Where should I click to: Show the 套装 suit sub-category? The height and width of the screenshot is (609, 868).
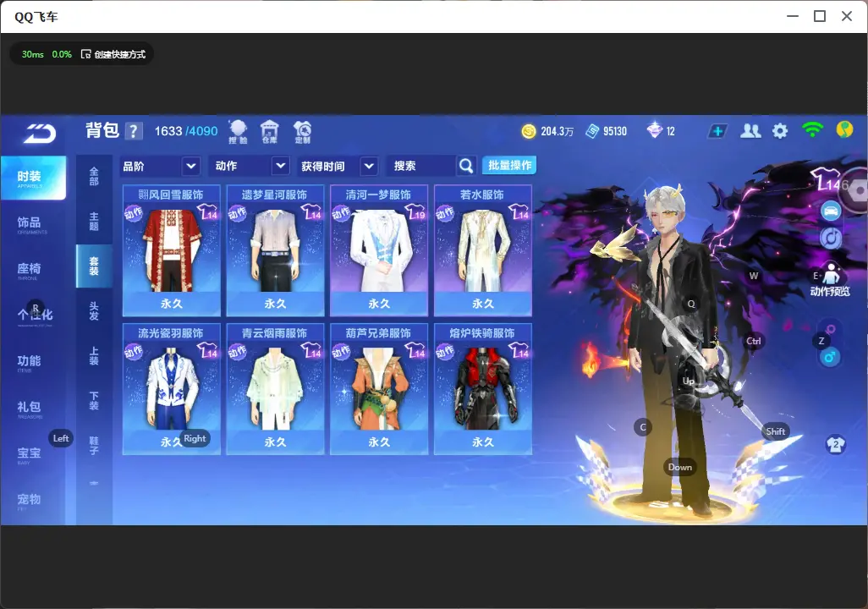[x=94, y=266]
